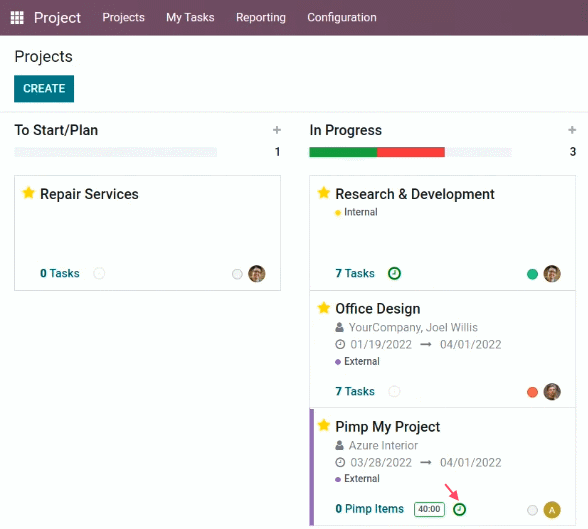
Task: Expand the Configuration menu
Action: pos(342,18)
